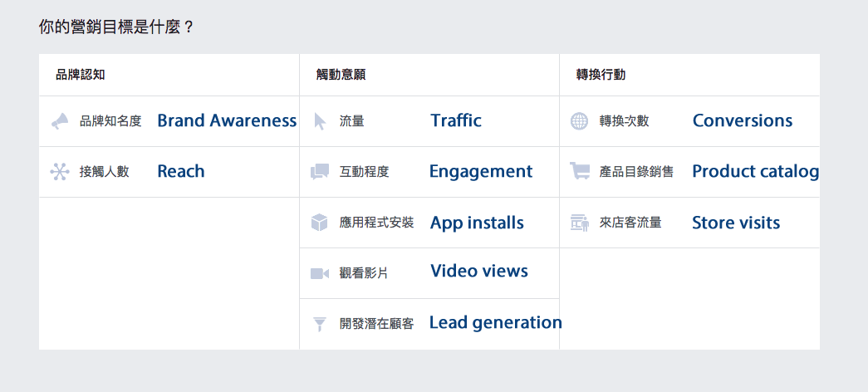The width and height of the screenshot is (868, 392).
Task: Select the funnel icon for Lead generation
Action: click(320, 324)
